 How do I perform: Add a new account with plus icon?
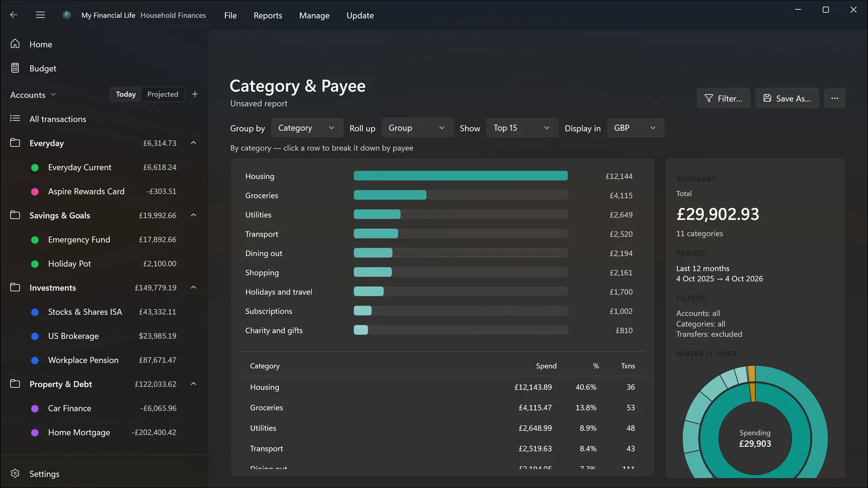195,94
